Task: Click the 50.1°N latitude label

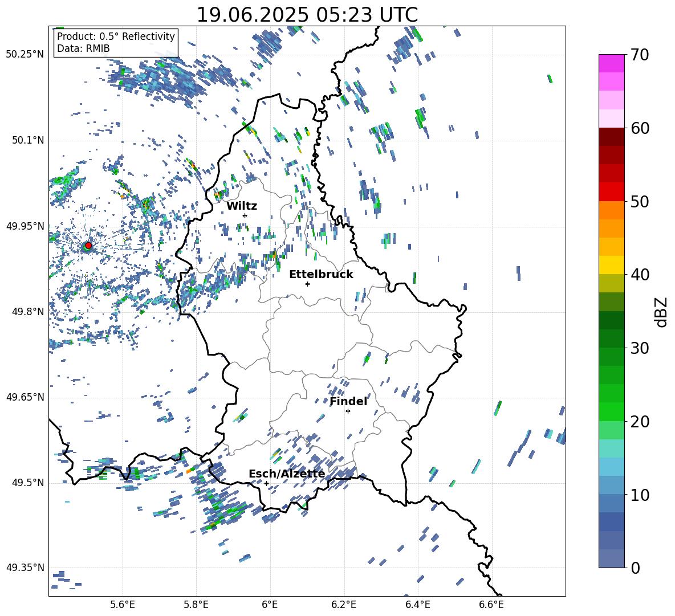Action: [x=27, y=141]
